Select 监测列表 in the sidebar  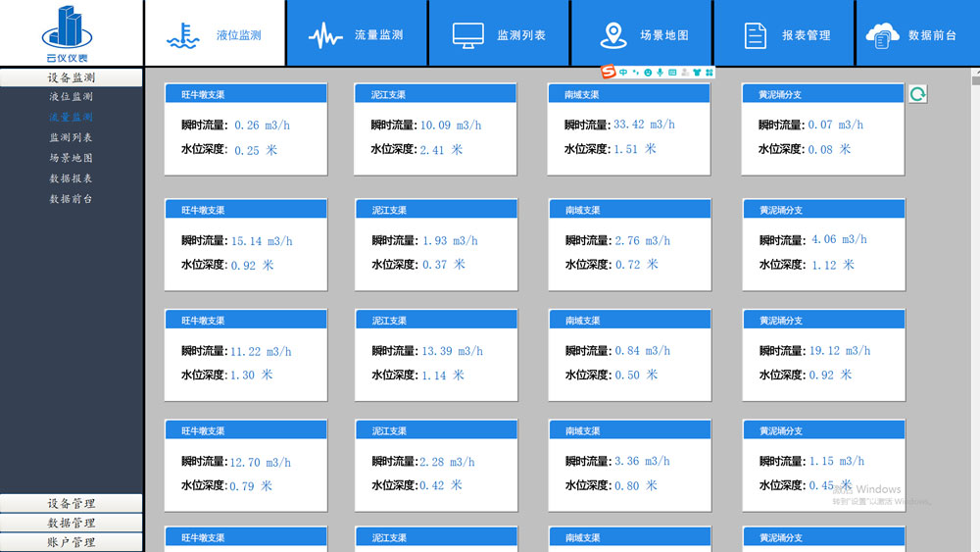(72, 137)
